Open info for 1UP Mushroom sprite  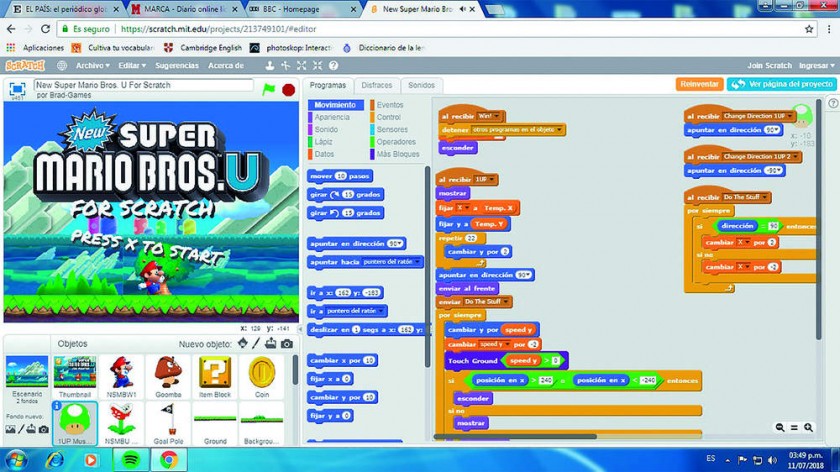[57, 406]
